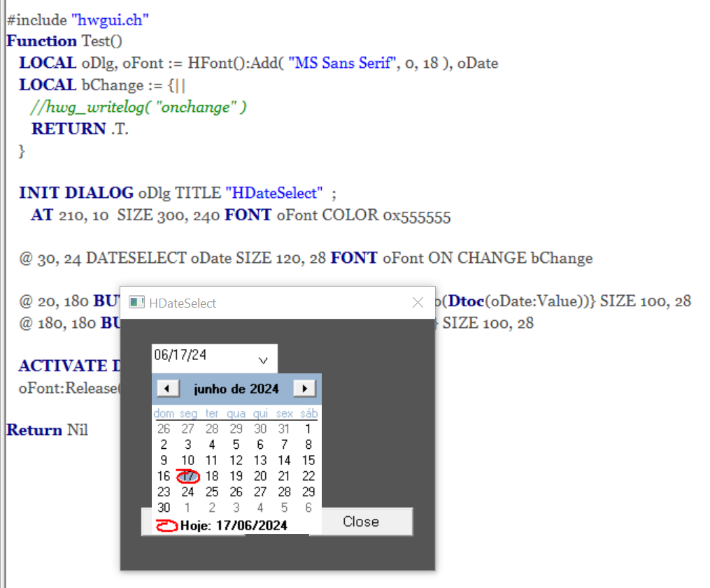Viewport: 710px width, 588px height.
Task: Click the HDateSelect title bar text
Action: click(x=183, y=303)
